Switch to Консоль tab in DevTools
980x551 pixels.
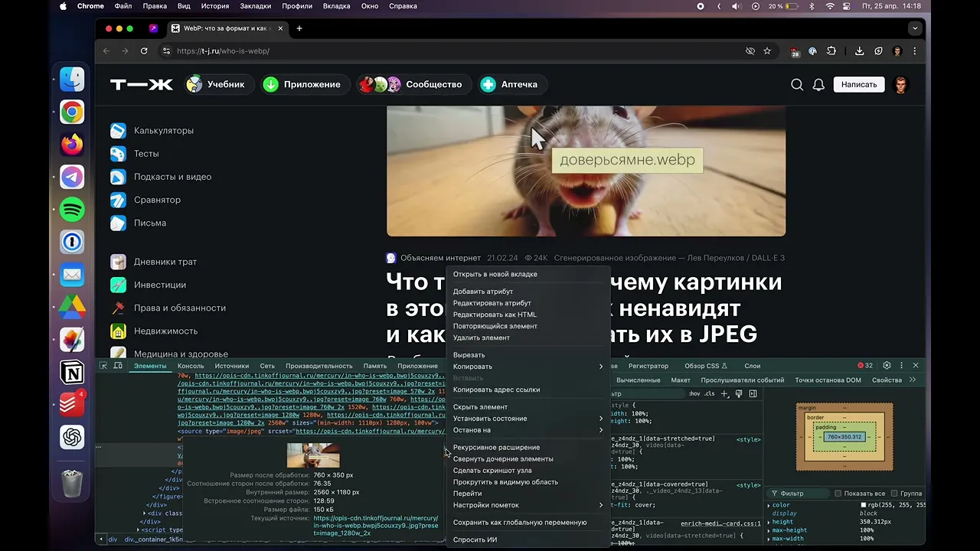[x=191, y=366]
